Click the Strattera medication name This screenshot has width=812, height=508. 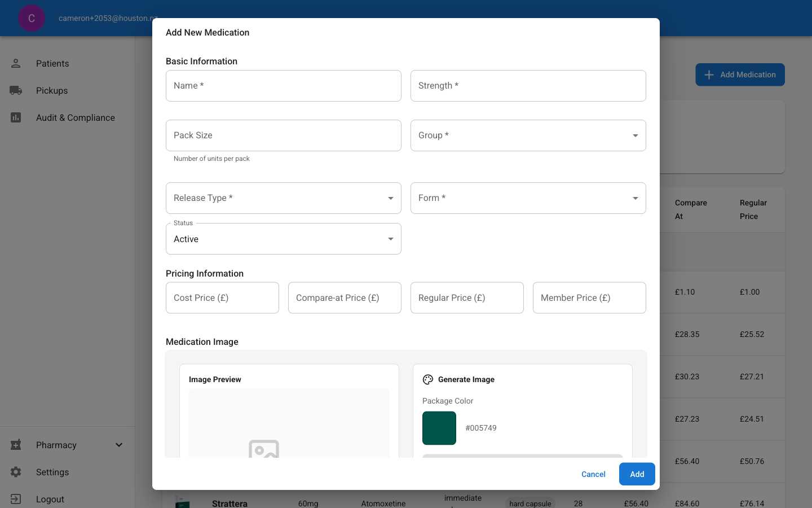tap(230, 503)
